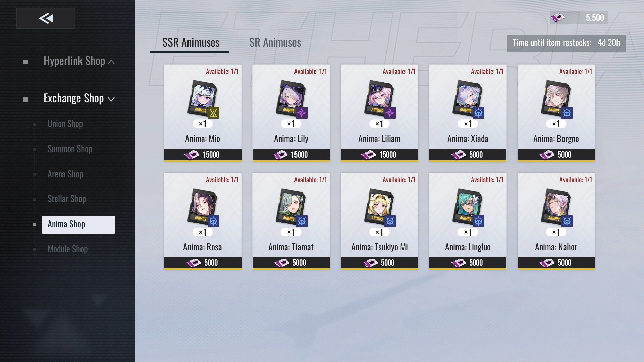
Task: Select the Anima: Xiada card icon
Action: [x=468, y=99]
